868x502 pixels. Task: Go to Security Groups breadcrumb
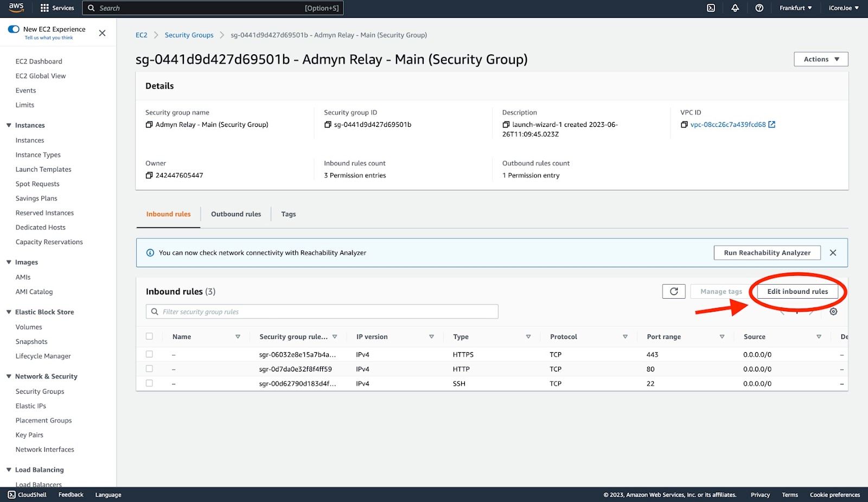pyautogui.click(x=189, y=35)
